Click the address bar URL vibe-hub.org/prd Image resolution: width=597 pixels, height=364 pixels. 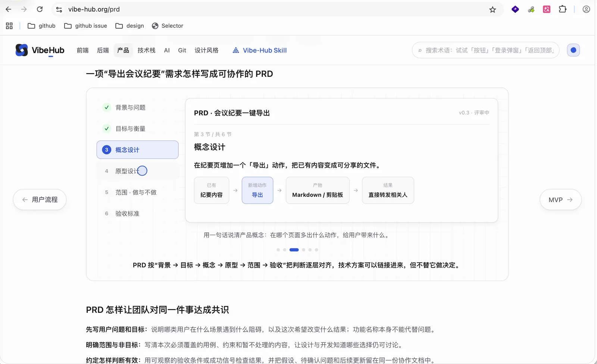coord(94,9)
